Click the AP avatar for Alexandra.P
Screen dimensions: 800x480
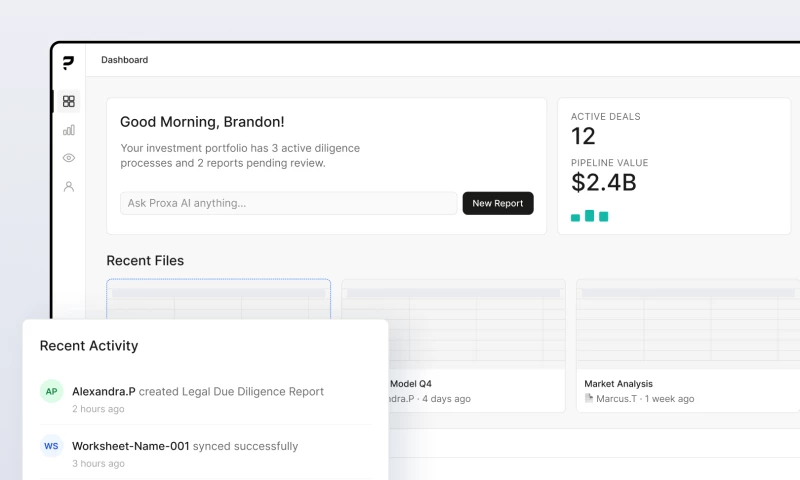pyautogui.click(x=52, y=391)
